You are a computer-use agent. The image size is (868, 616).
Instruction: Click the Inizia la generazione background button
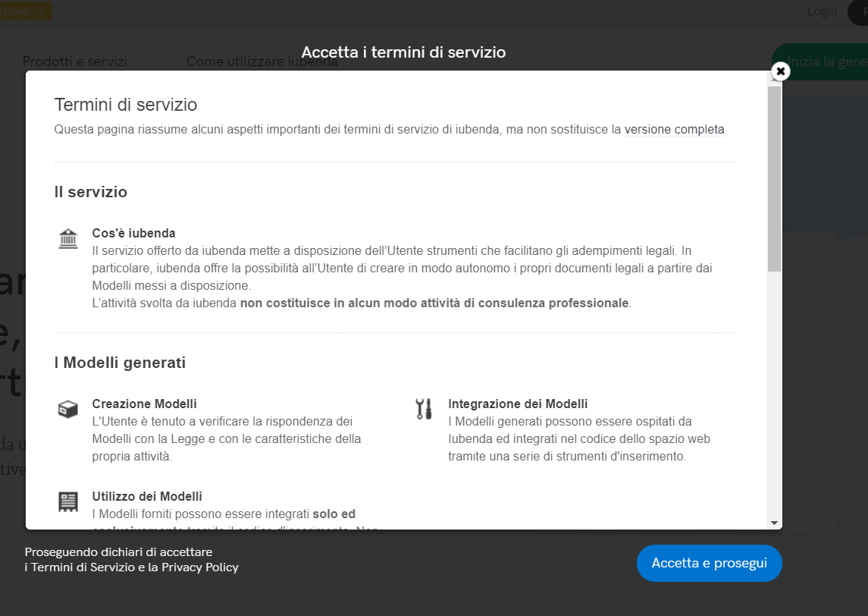(820, 61)
